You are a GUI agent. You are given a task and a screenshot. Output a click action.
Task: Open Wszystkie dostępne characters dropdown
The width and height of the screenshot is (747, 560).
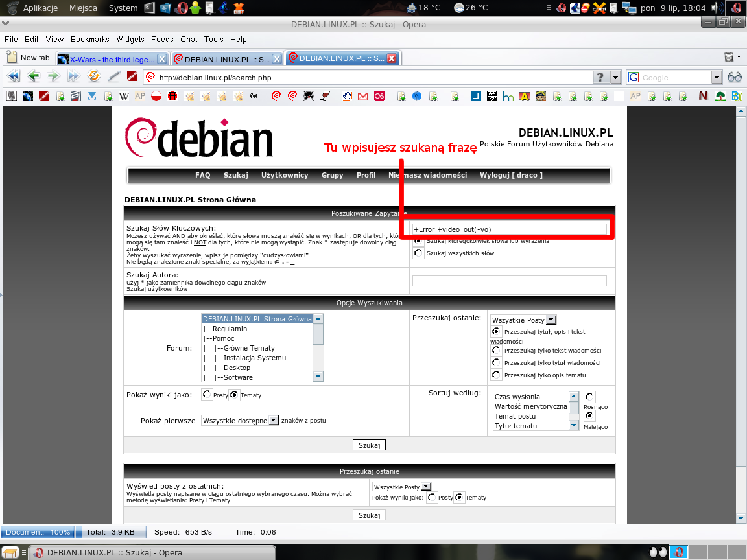point(240,421)
